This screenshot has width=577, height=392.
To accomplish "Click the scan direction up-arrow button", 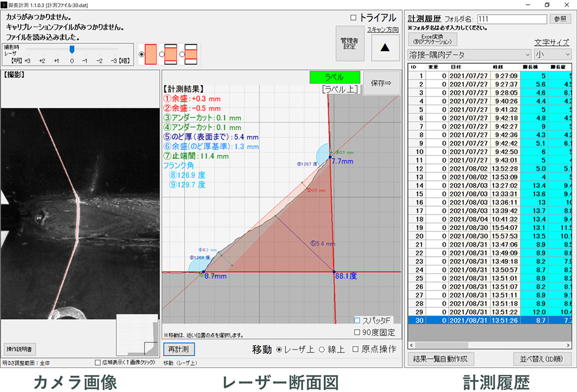I will pyautogui.click(x=385, y=48).
